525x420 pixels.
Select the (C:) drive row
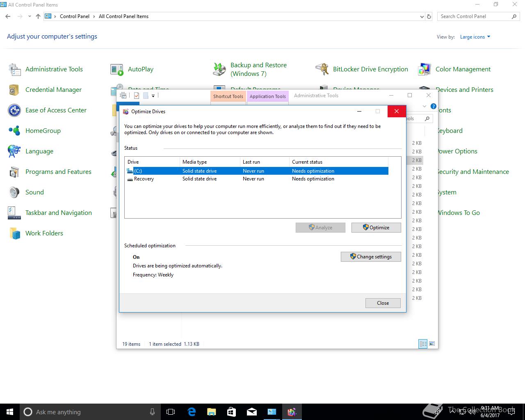[x=257, y=171]
